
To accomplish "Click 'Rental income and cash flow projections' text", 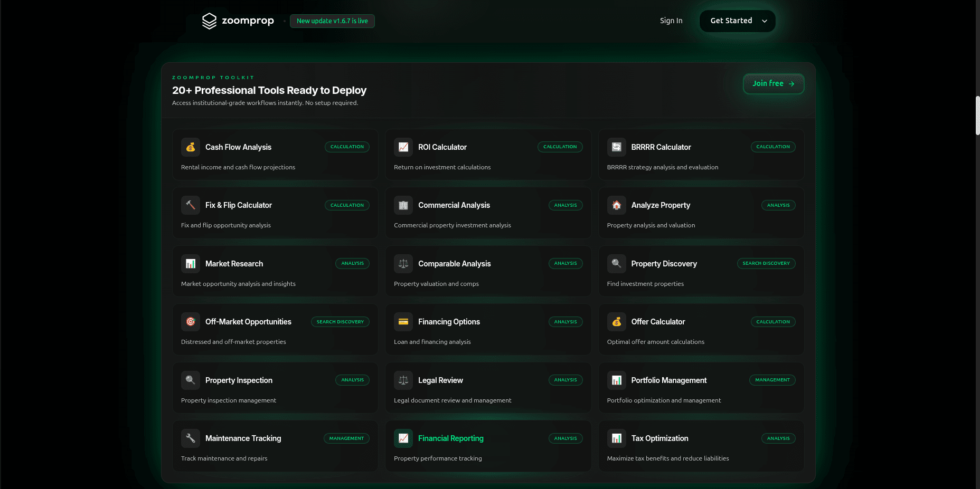I will [238, 167].
